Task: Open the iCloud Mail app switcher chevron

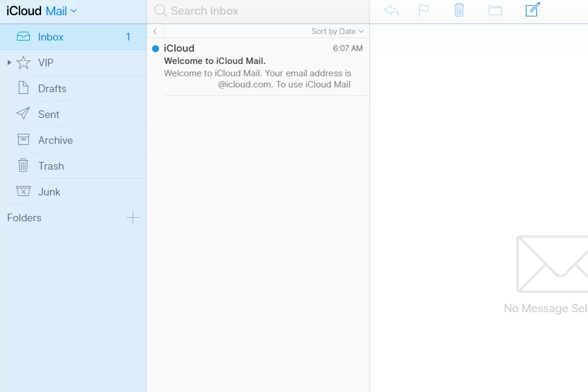Action: tap(75, 10)
